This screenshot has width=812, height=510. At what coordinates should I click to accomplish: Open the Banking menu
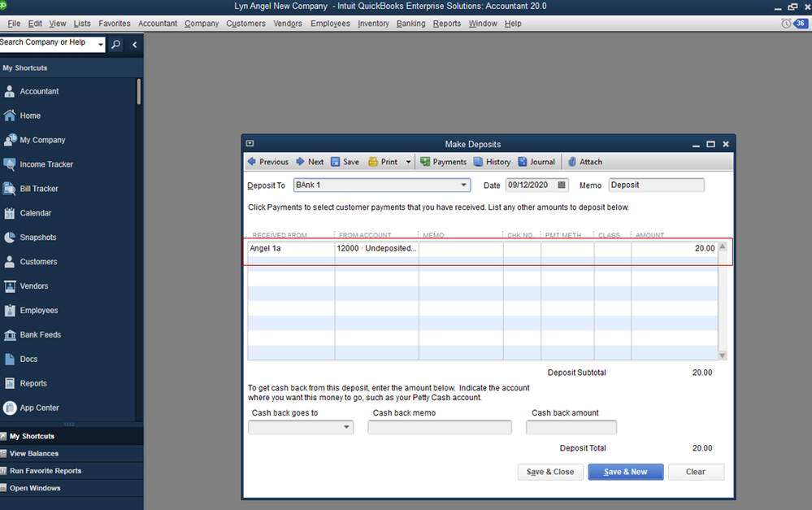tap(410, 24)
